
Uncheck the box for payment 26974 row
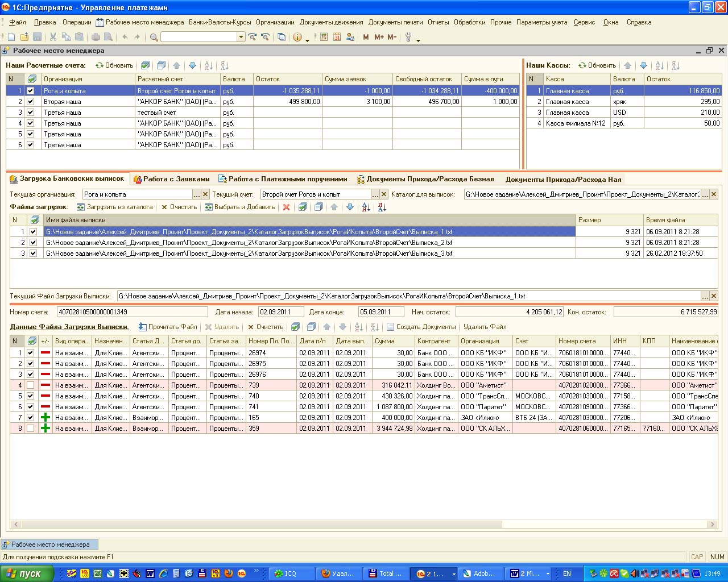(x=31, y=352)
